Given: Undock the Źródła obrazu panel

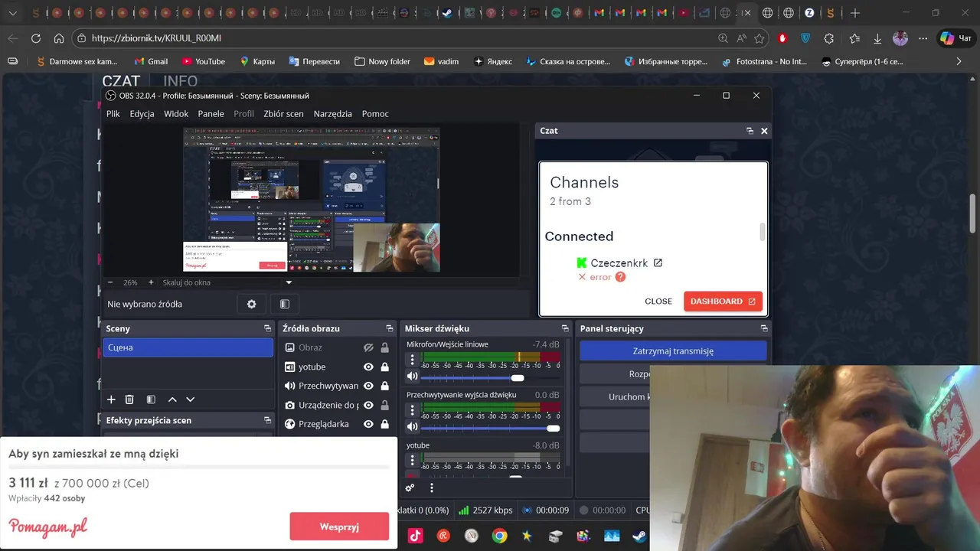Looking at the screenshot, I should pos(389,328).
